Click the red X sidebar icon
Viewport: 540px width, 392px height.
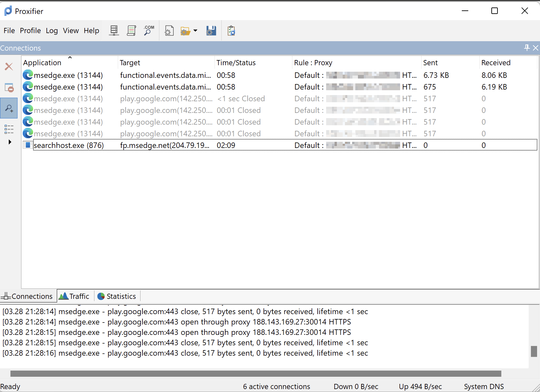point(9,67)
